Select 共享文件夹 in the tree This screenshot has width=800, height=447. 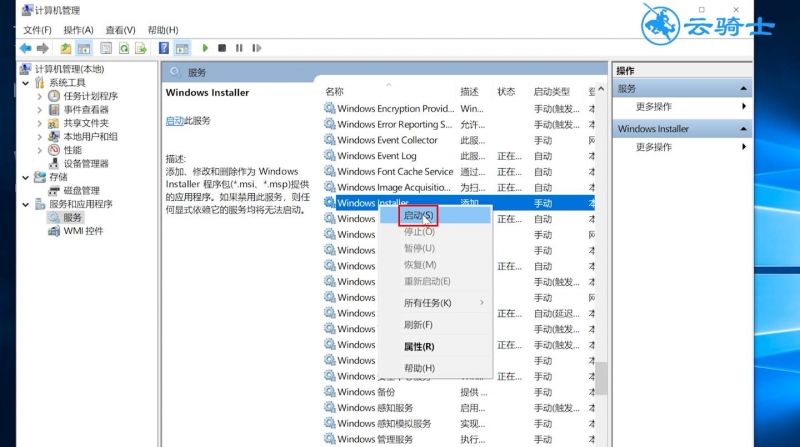pyautogui.click(x=86, y=123)
